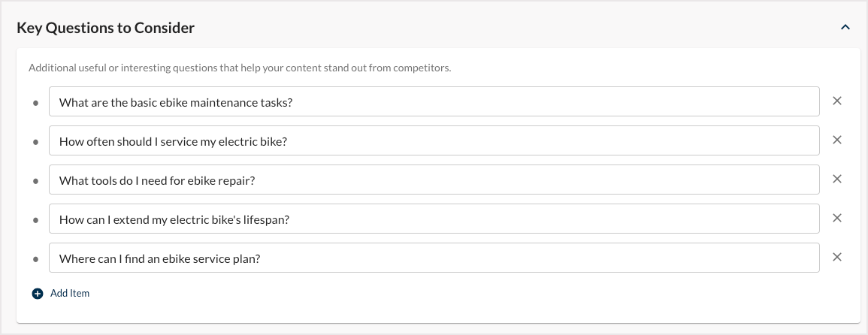Screen dimensions: 868x335
Task: Edit the basic ebike maintenance tasks field
Action: (434, 102)
